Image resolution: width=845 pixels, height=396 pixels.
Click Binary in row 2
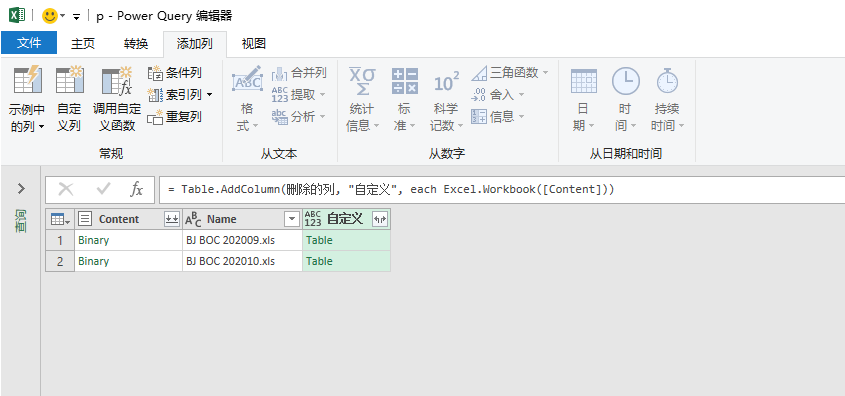(x=93, y=261)
